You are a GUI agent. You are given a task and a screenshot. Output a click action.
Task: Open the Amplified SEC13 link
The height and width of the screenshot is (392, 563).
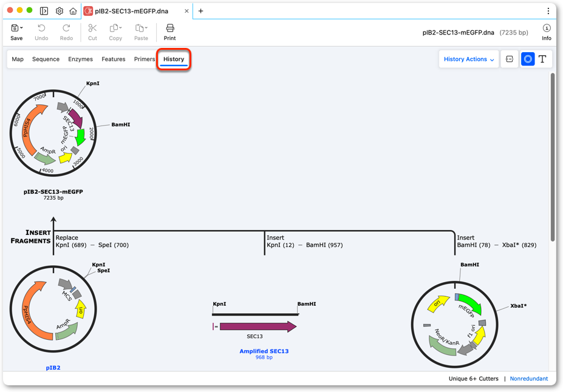click(x=264, y=351)
